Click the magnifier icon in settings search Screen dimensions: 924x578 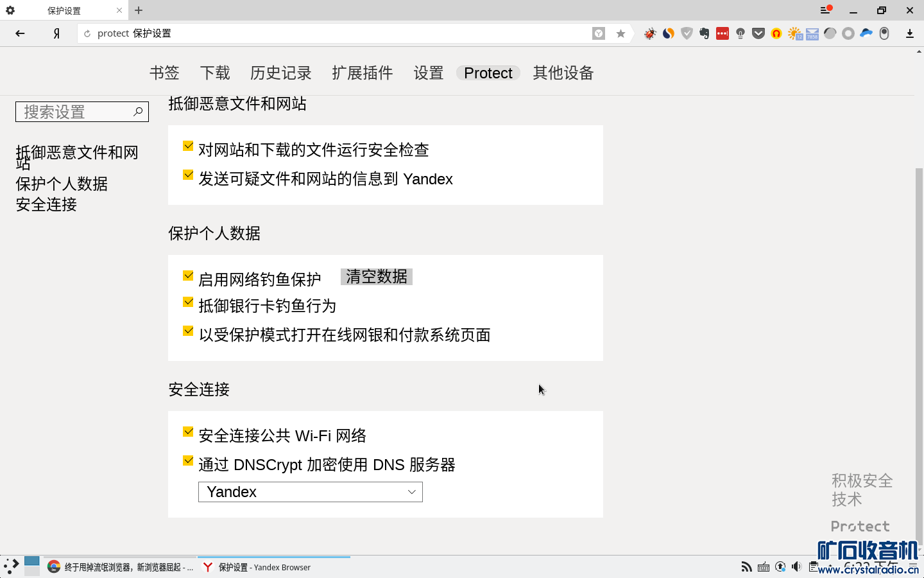tap(138, 112)
